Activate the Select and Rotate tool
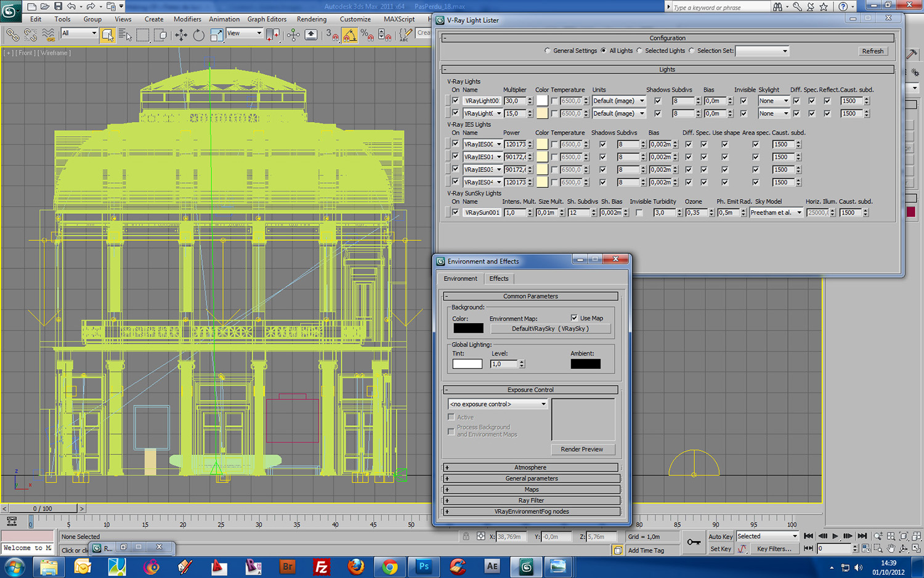Viewport: 924px width, 578px height. tap(198, 35)
